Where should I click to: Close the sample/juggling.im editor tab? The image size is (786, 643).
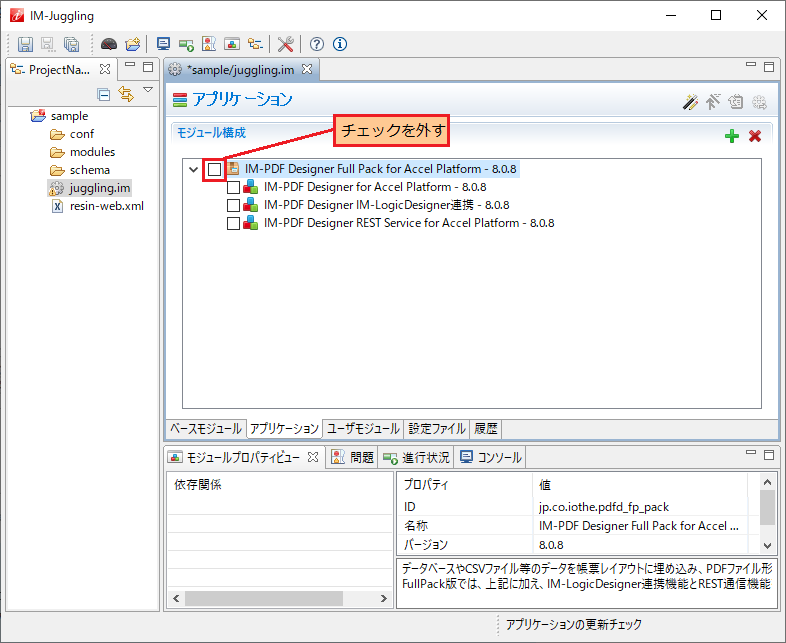(307, 69)
